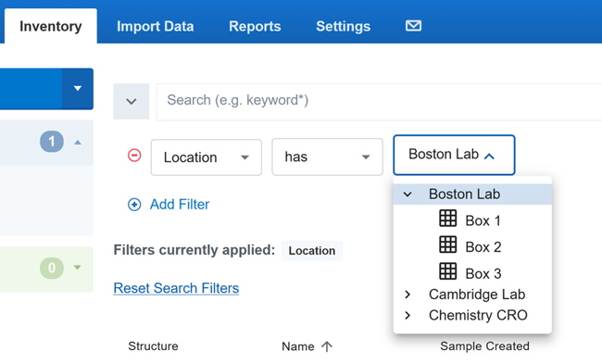Choose Box 3 under Boston Lab
602x364 pixels.
(483, 274)
